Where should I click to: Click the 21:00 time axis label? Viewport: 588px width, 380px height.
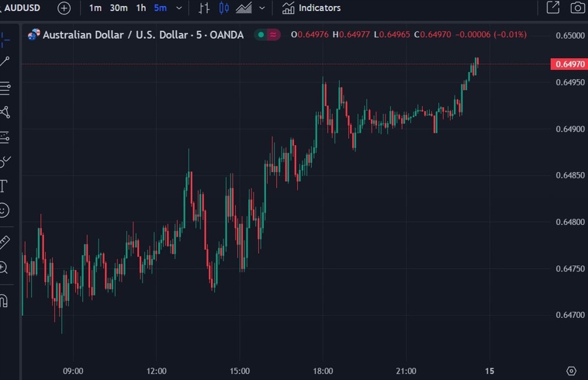click(406, 371)
